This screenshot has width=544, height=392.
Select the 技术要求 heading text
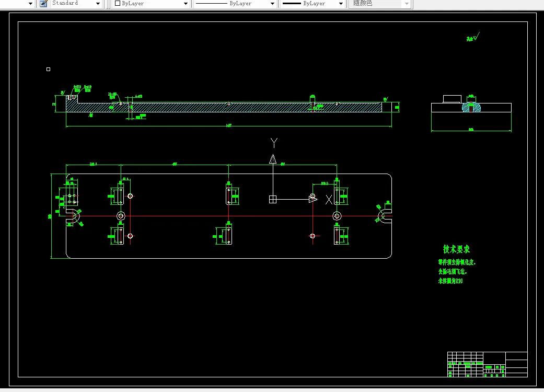pyautogui.click(x=456, y=249)
